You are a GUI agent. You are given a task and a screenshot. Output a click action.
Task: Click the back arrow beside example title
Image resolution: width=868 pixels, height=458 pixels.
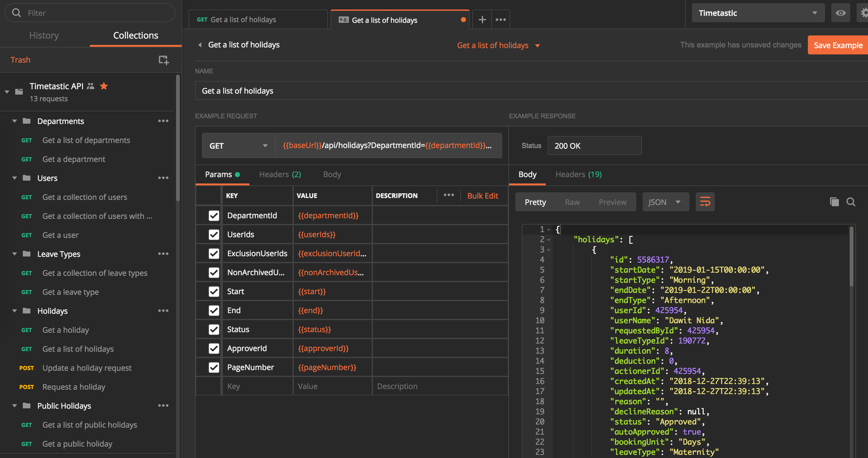click(200, 45)
